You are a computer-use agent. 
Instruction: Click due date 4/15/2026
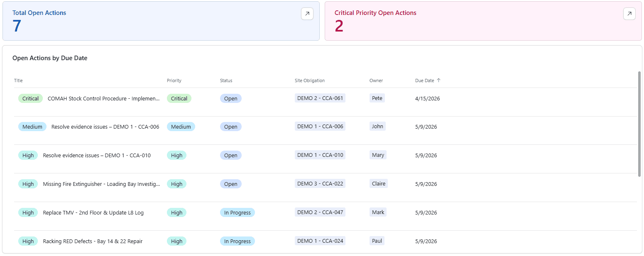[x=427, y=98]
